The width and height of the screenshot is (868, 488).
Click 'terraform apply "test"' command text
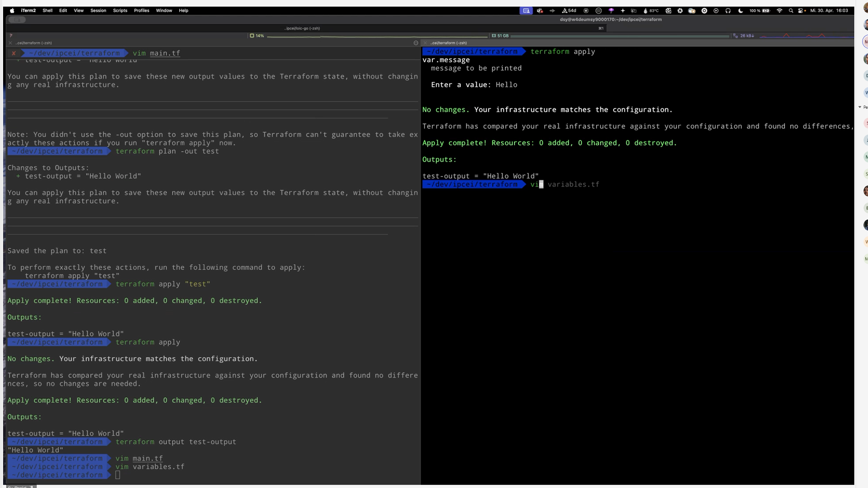[163, 284]
